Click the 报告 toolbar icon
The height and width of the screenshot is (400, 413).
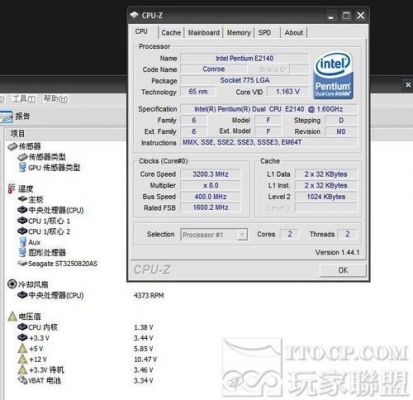coord(7,116)
